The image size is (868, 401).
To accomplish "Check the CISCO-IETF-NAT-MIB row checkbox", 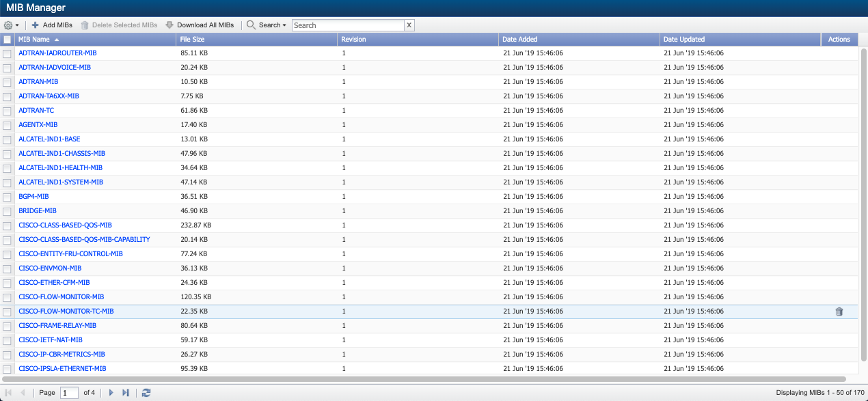I will click(7, 340).
